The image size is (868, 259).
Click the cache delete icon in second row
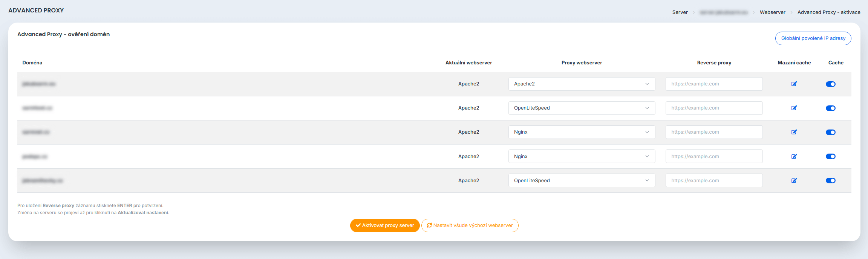tap(794, 108)
